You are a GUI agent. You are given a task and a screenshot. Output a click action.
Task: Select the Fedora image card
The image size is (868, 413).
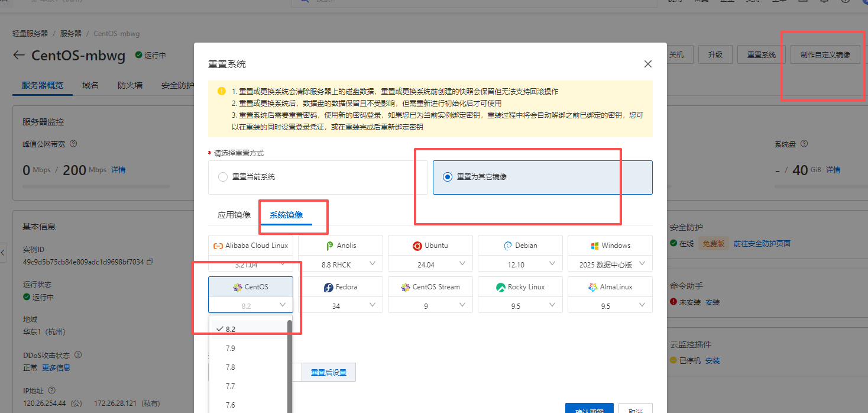pyautogui.click(x=340, y=286)
